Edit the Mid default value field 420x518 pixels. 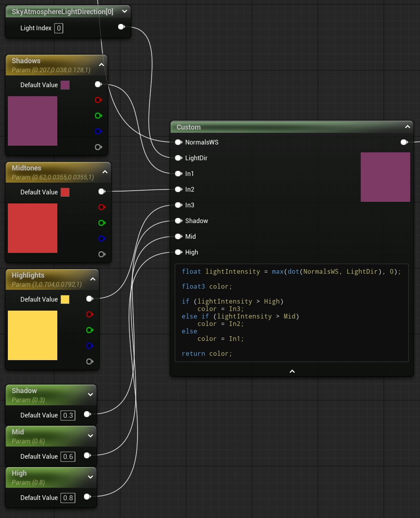tap(68, 456)
